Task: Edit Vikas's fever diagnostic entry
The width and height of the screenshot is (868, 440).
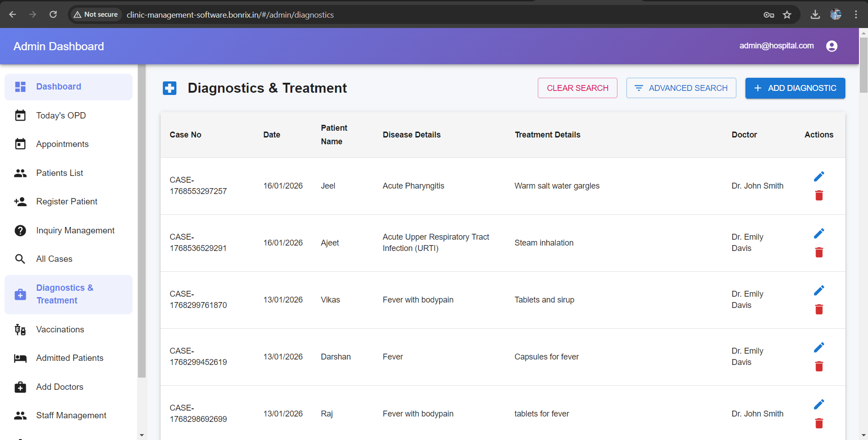Action: 819,290
